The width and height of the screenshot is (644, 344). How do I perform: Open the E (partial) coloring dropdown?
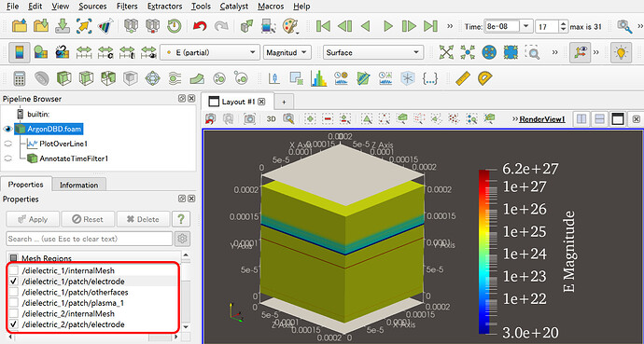(210, 52)
